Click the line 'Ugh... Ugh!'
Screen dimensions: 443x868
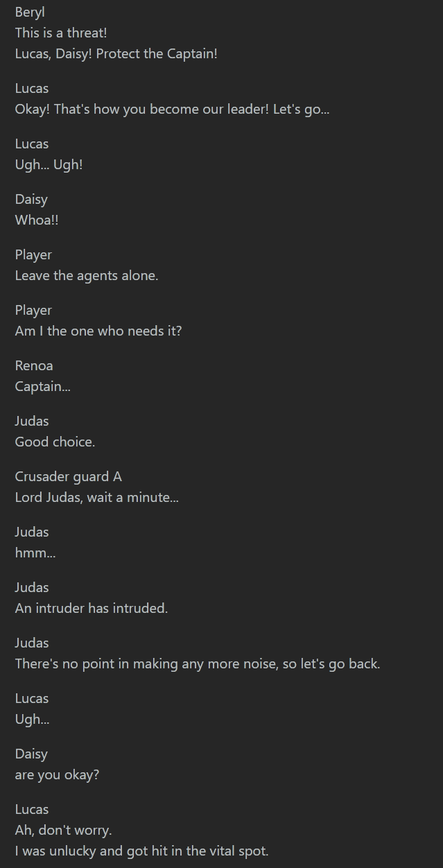(49, 164)
